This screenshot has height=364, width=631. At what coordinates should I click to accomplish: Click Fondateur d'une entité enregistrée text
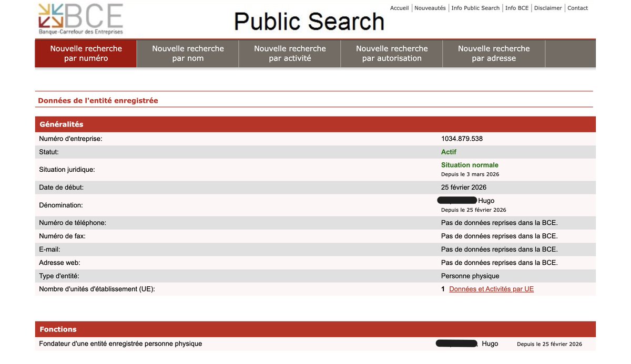[x=120, y=344]
